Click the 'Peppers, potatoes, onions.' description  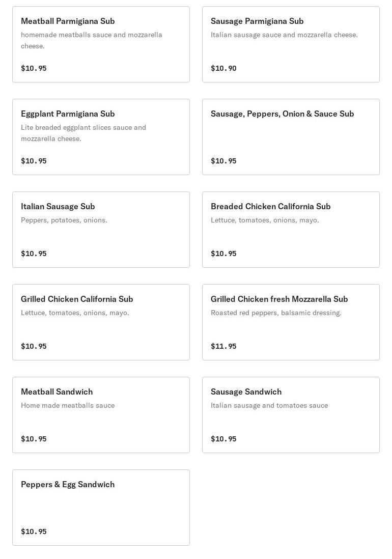point(64,220)
